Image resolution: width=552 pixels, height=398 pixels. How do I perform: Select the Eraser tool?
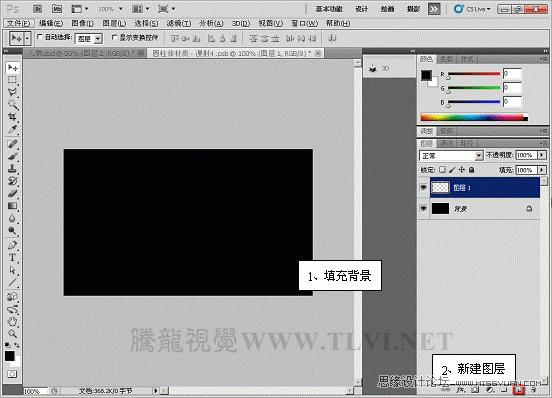13,193
